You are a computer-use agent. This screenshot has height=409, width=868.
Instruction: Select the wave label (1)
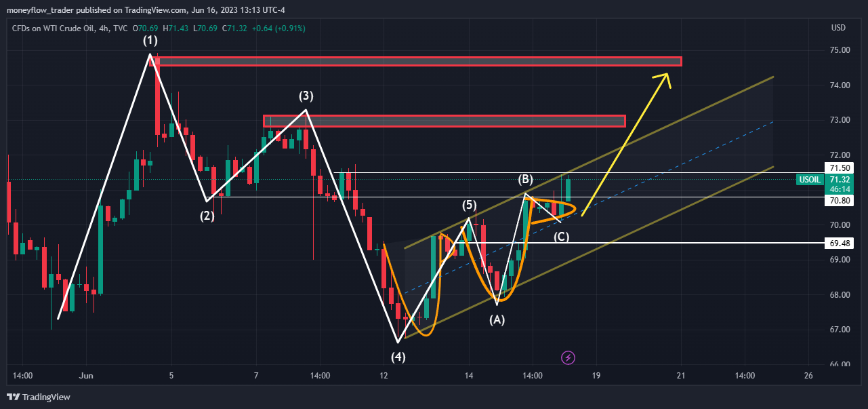(150, 41)
